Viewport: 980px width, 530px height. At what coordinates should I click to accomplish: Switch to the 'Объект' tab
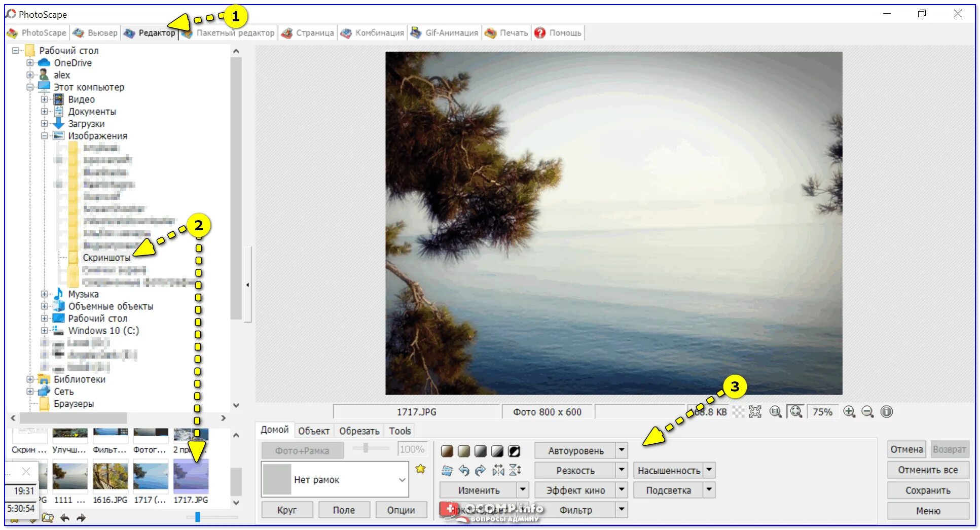(314, 431)
